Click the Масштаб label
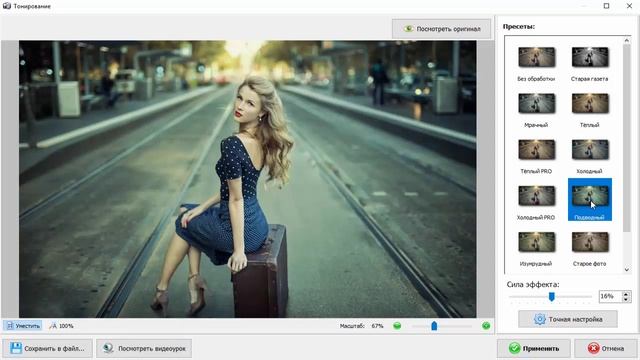The image size is (640, 360). click(x=352, y=326)
